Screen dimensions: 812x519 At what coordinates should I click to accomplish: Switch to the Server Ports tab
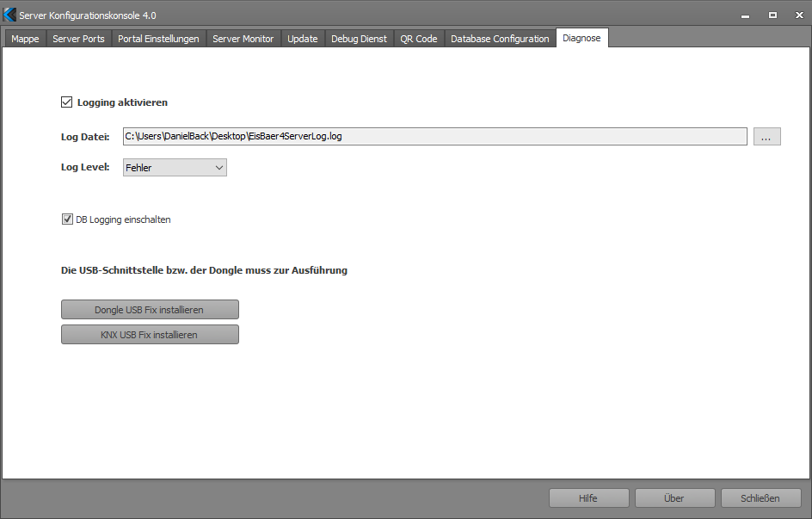pyautogui.click(x=78, y=39)
